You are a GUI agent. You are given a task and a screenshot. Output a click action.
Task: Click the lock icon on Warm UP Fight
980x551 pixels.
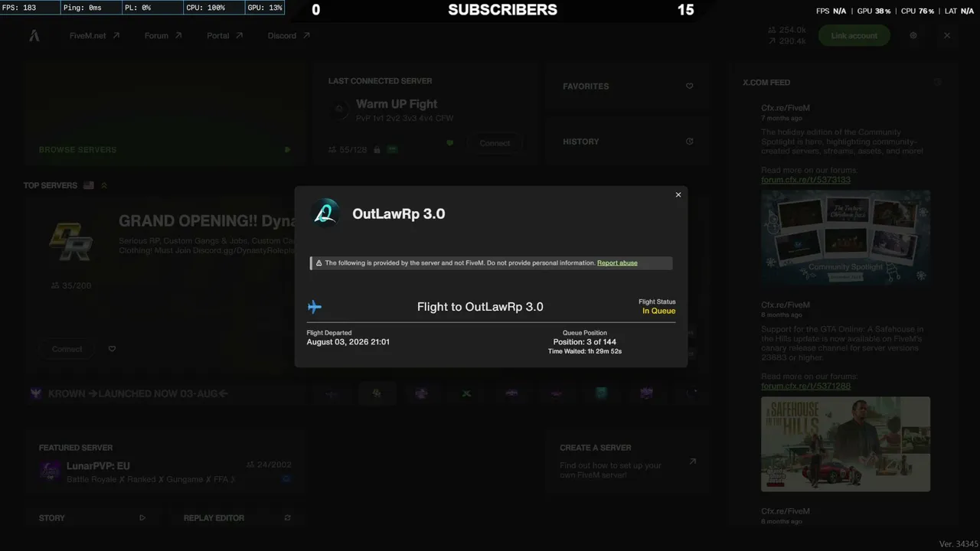(377, 150)
